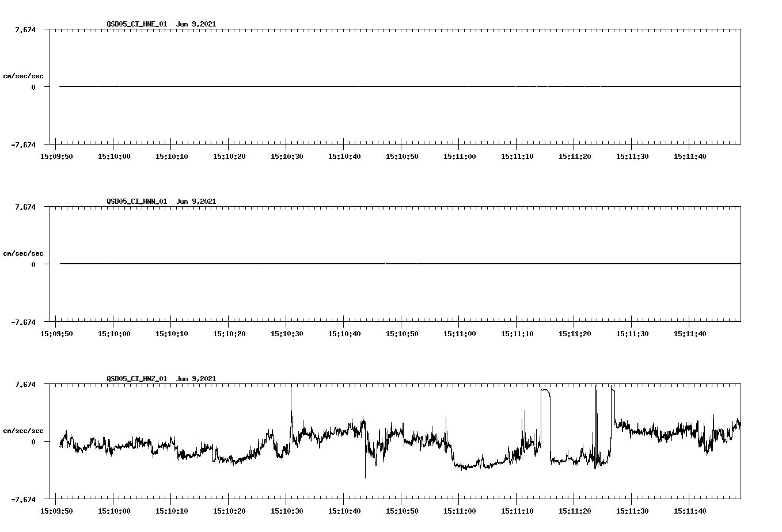Click the 15:10:20 time label under HNE plot
Viewport: 782px width, 532px height.
pos(229,156)
